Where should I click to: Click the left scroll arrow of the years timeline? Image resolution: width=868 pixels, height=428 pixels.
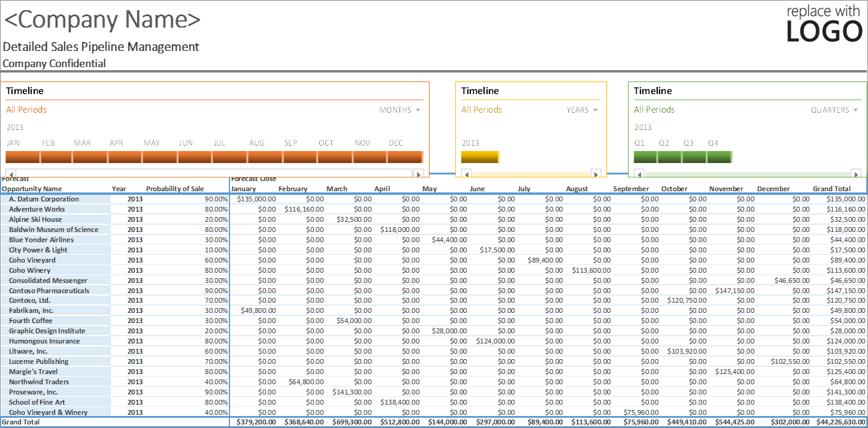pos(467,173)
